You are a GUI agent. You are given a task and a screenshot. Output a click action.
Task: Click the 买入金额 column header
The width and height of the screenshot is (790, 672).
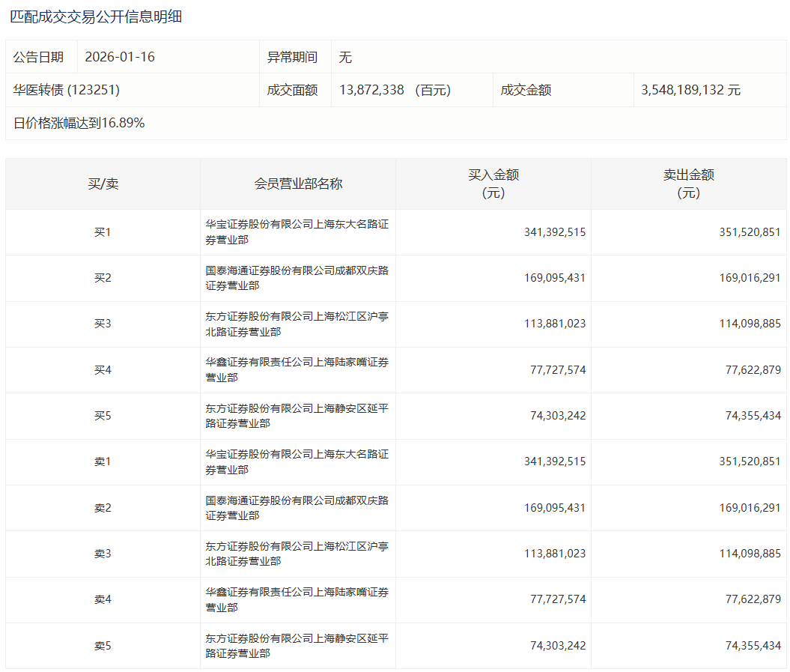(493, 184)
